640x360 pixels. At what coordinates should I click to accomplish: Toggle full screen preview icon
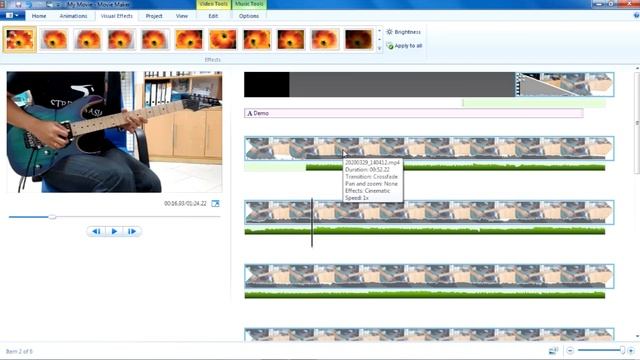pos(216,203)
